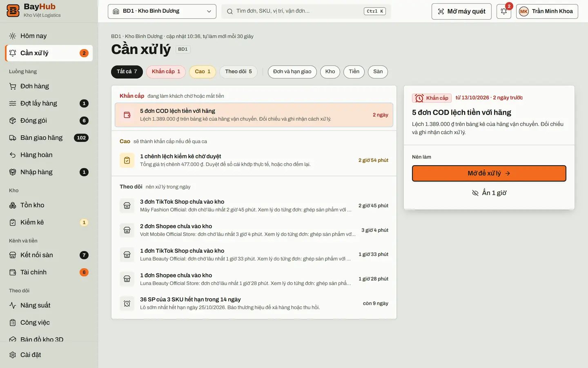588x368 pixels.
Task: Click the BD1 badge beside the page title
Action: (183, 49)
